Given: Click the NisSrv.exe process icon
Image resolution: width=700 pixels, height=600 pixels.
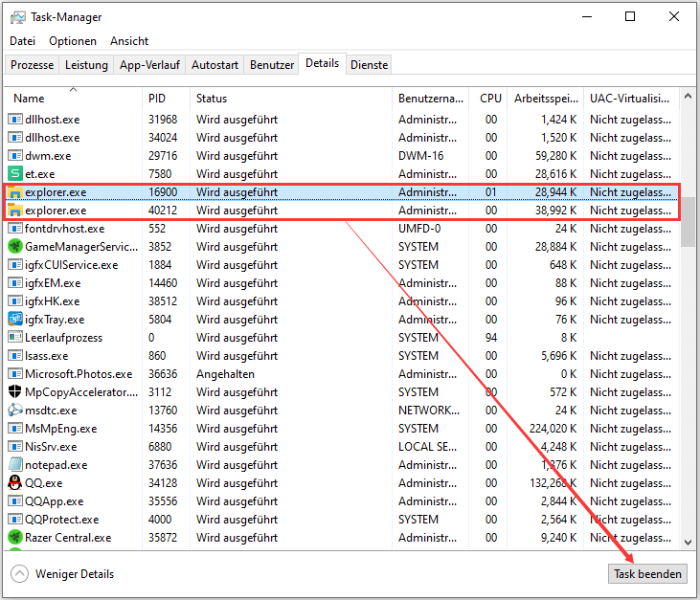Looking at the screenshot, I should point(15,447).
